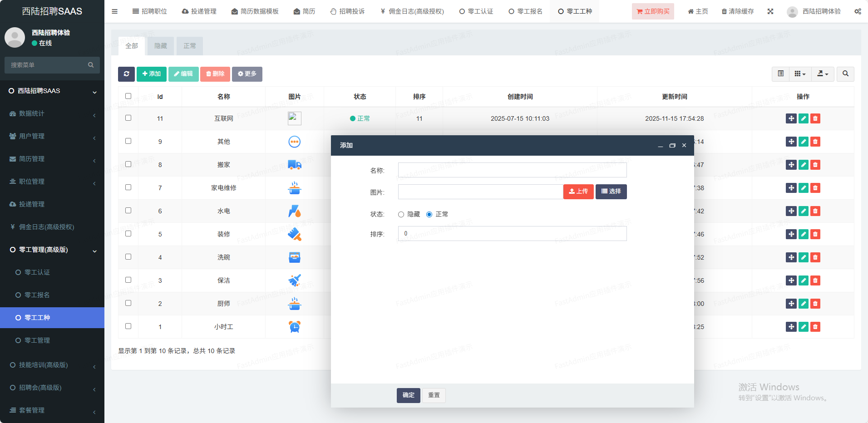
Task: Open the column selector dropdown
Action: point(800,74)
